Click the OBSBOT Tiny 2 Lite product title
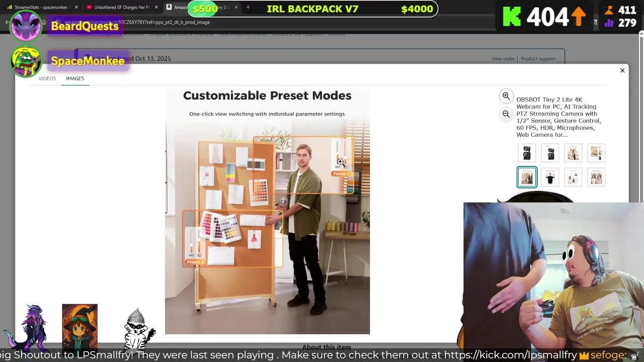Viewport: 644px width, 362px height. 558,117
